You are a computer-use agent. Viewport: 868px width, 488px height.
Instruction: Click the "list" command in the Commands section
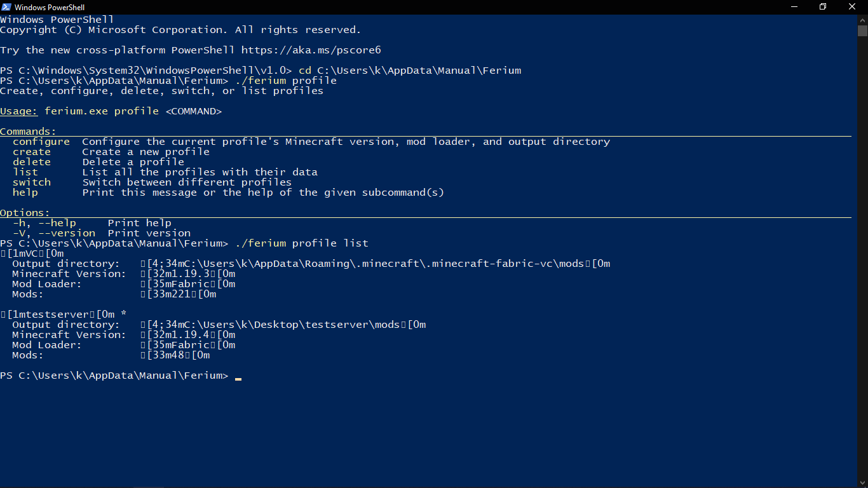pyautogui.click(x=25, y=172)
